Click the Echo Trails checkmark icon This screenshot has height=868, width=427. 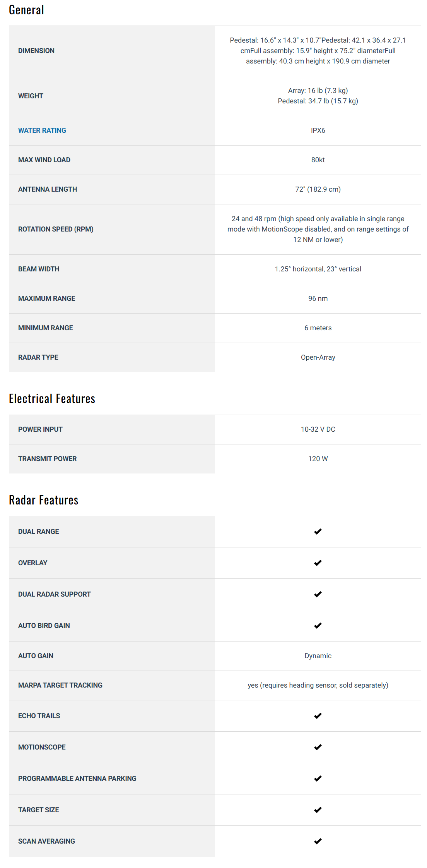tap(318, 716)
